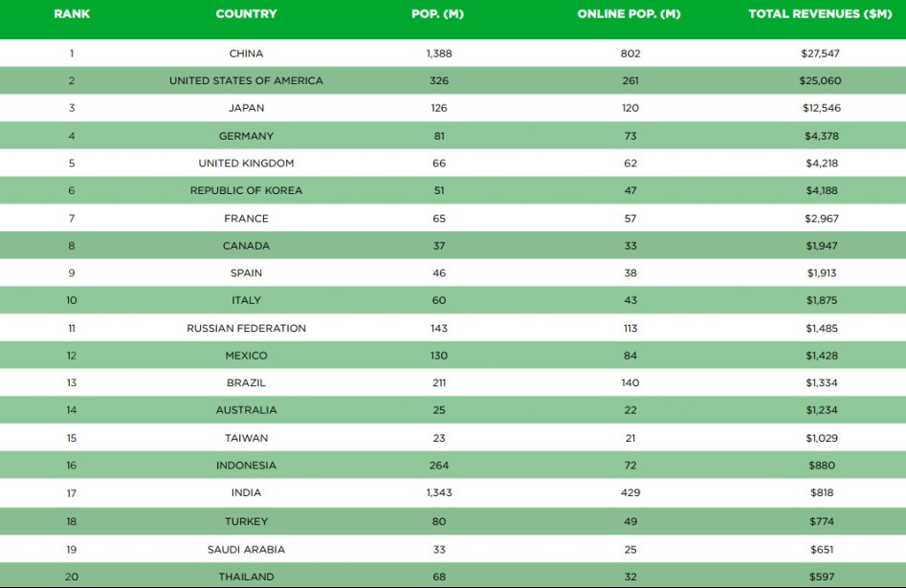Viewport: 906px width, 588px height.
Task: Select the THAILAND row country name
Action: click(x=246, y=577)
